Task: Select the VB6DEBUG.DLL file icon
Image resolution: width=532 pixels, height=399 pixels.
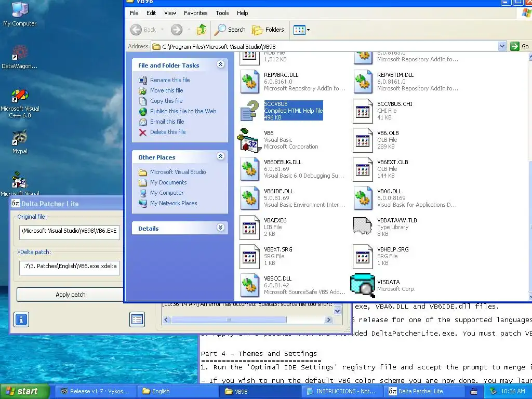Action: tap(250, 169)
